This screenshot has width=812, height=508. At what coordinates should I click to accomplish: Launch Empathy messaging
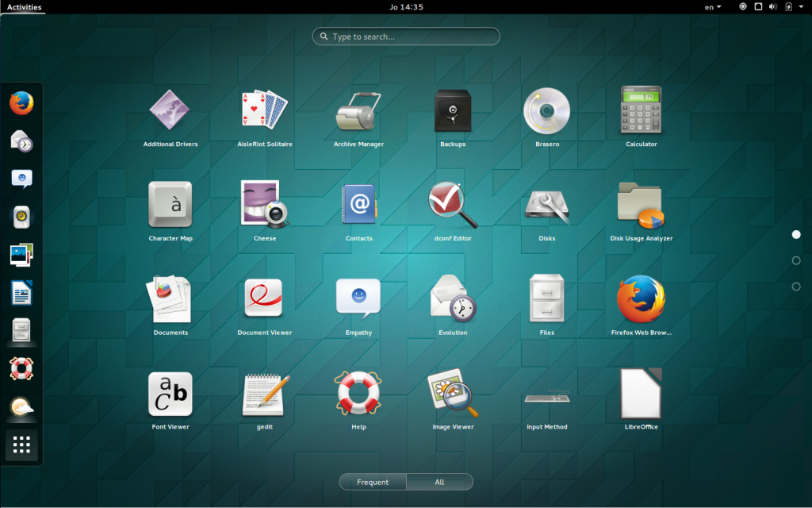pos(358,298)
